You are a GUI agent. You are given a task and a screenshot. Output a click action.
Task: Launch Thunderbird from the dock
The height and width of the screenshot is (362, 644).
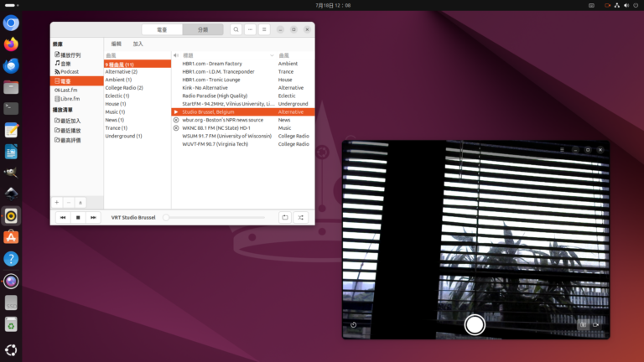(11, 65)
